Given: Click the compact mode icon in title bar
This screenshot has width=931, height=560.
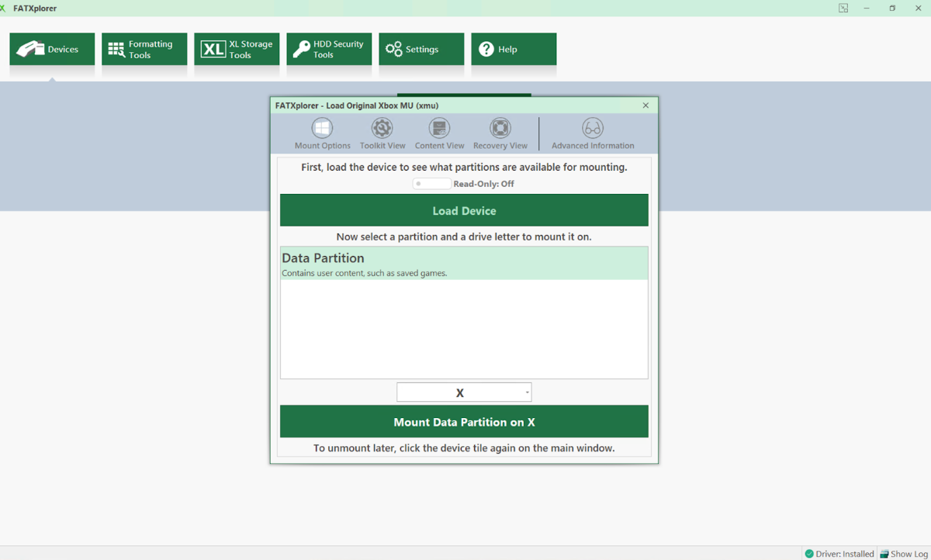Looking at the screenshot, I should 843,9.
